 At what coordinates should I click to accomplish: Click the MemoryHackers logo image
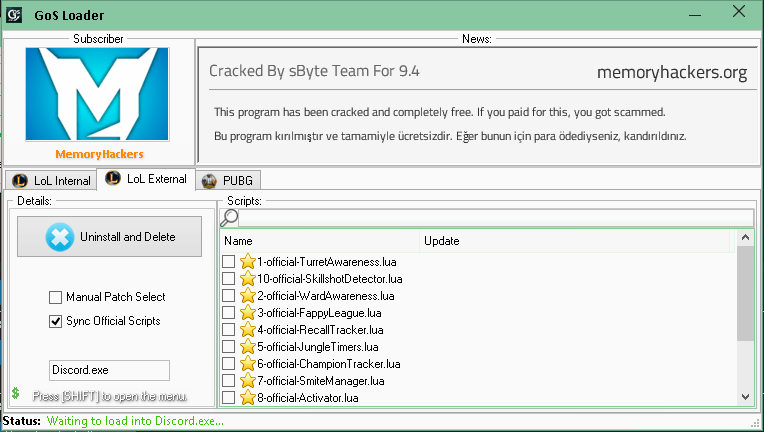[x=97, y=94]
